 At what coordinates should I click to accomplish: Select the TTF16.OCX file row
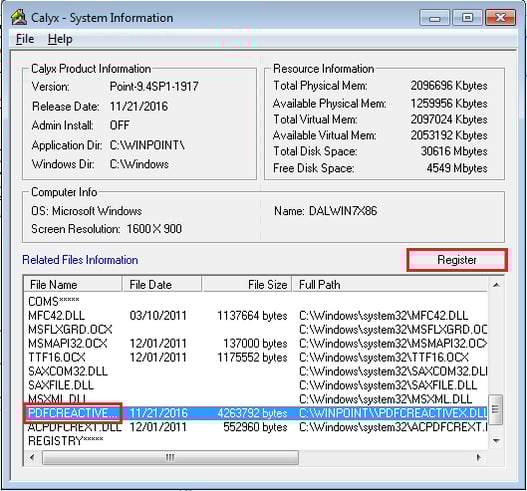pos(255,357)
